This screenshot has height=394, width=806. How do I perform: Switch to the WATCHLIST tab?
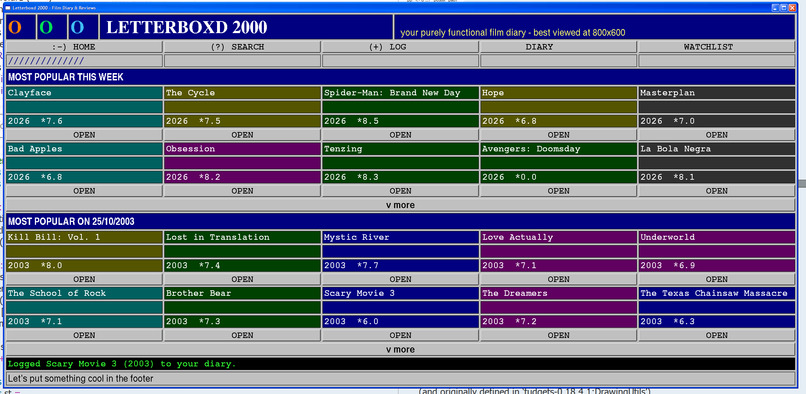[717, 47]
